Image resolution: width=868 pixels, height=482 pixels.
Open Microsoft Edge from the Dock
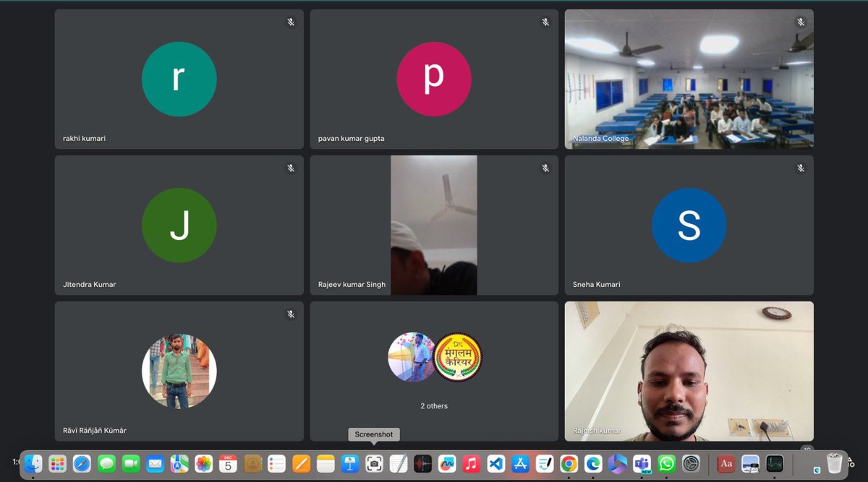(593, 463)
